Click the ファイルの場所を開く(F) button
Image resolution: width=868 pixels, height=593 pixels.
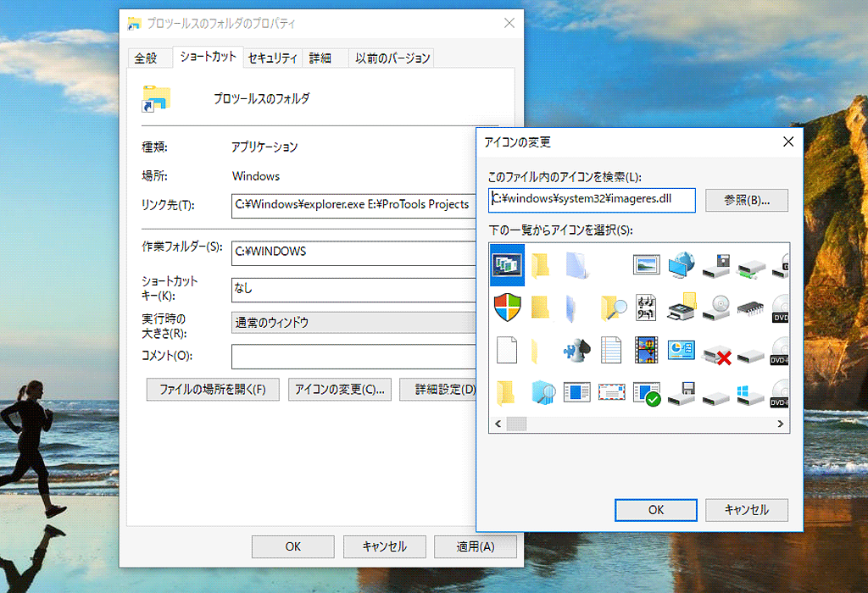coord(213,390)
